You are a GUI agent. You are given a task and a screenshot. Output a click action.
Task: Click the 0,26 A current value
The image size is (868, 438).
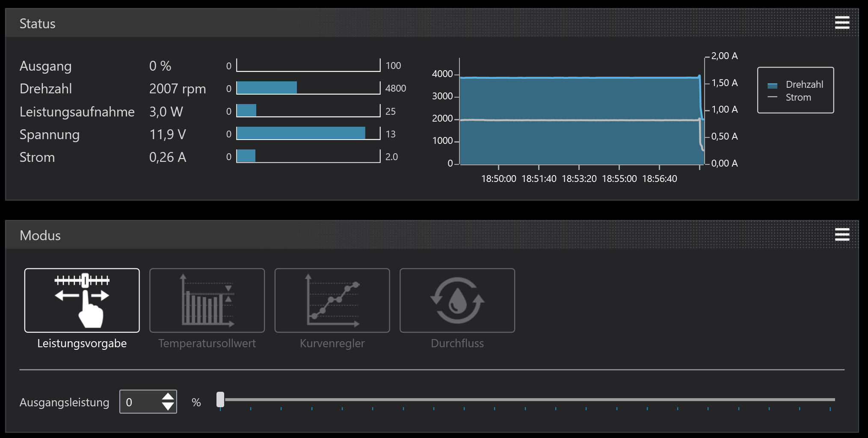(168, 157)
